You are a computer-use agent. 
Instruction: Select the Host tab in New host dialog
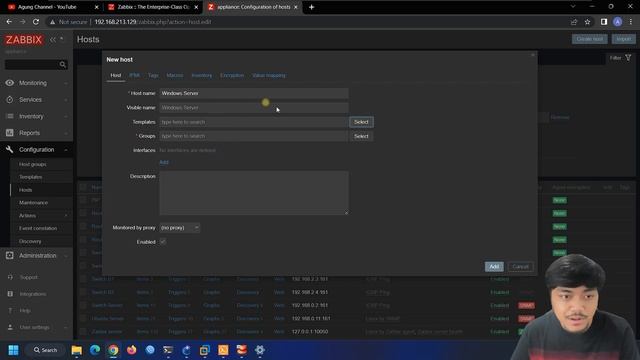116,76
